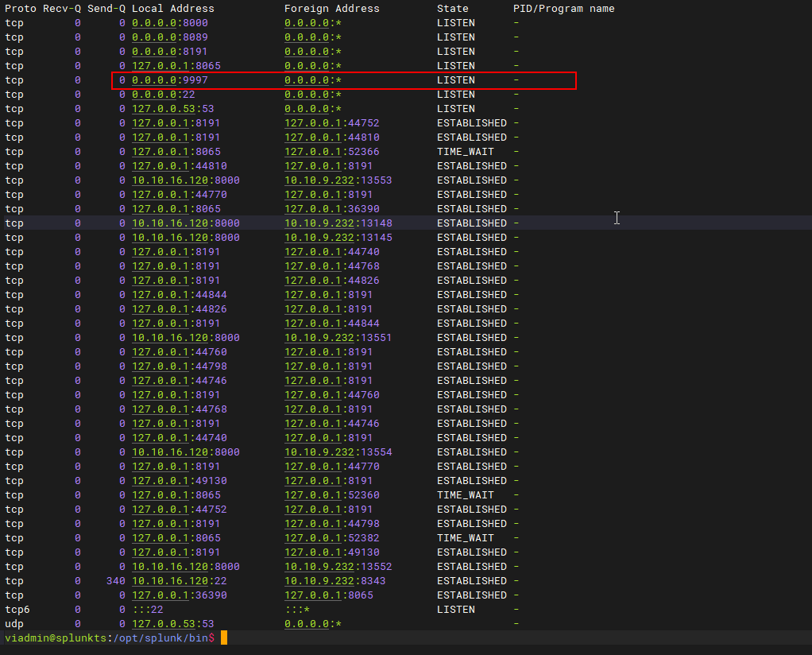Click viadmin@splunkts in the prompt

coord(56,638)
